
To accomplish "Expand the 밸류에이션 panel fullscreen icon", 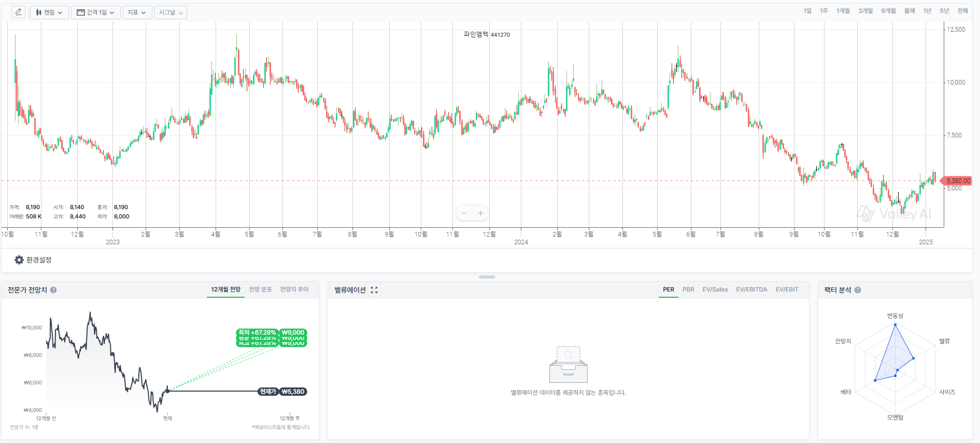I will coord(374,290).
